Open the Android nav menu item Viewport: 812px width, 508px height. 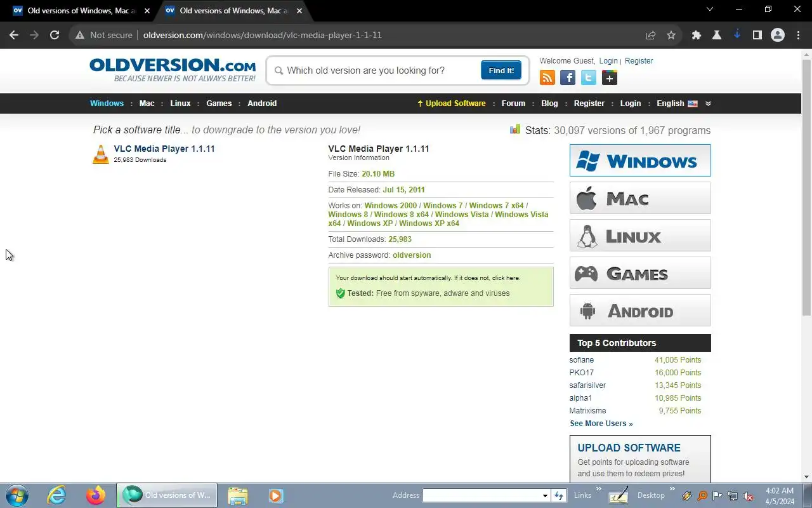(x=262, y=104)
